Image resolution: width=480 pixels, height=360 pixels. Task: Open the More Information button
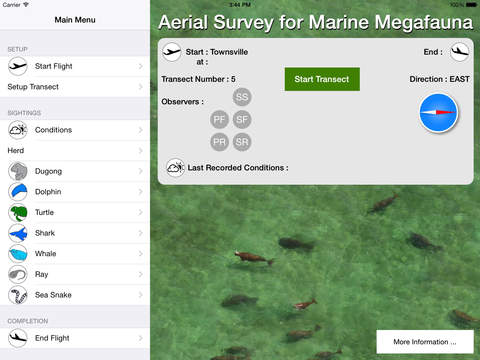tap(425, 342)
